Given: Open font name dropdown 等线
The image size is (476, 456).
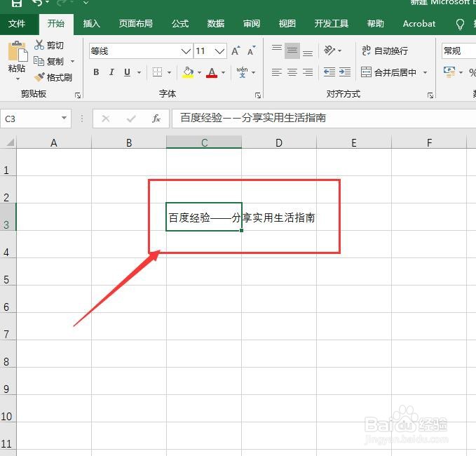Looking at the screenshot, I should pyautogui.click(x=186, y=51).
